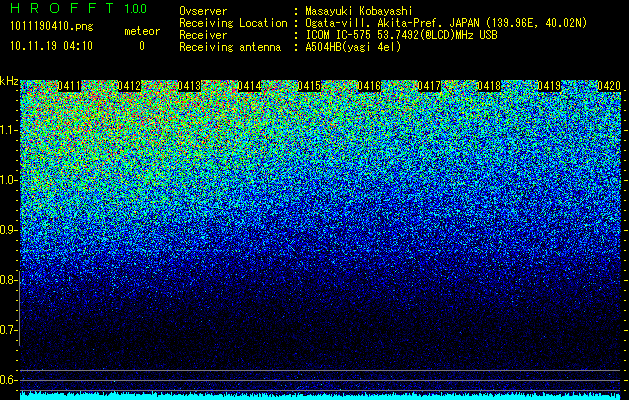Click the observer name Masayuki Kobayashi
Image resolution: width=629 pixels, height=400 pixels.
tap(359, 11)
